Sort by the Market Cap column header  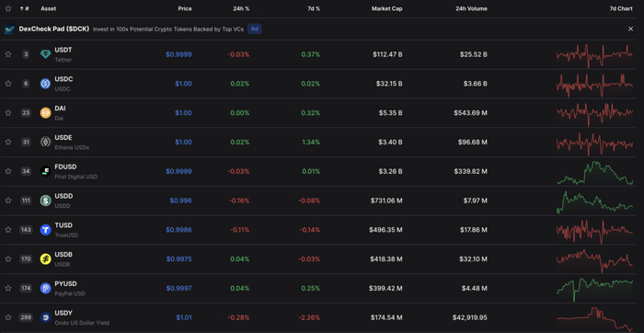click(387, 8)
